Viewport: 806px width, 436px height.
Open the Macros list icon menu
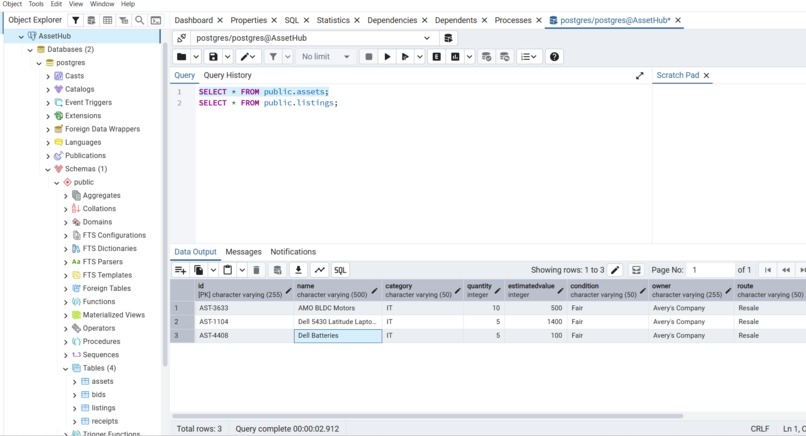[x=528, y=57]
